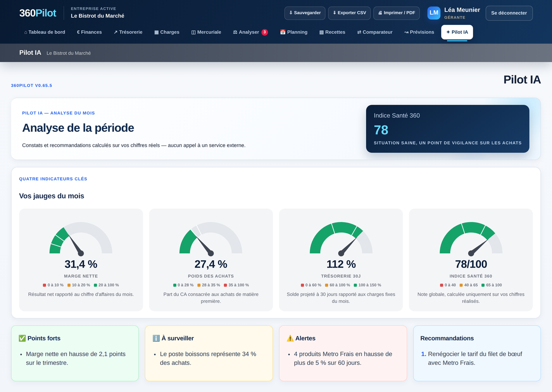Click Imprimer / PDF button

click(396, 13)
